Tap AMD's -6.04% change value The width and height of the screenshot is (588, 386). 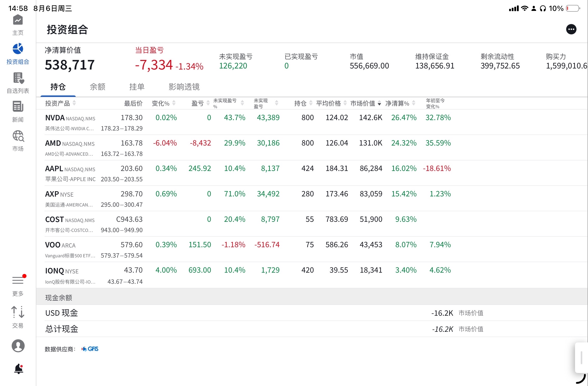pyautogui.click(x=165, y=143)
